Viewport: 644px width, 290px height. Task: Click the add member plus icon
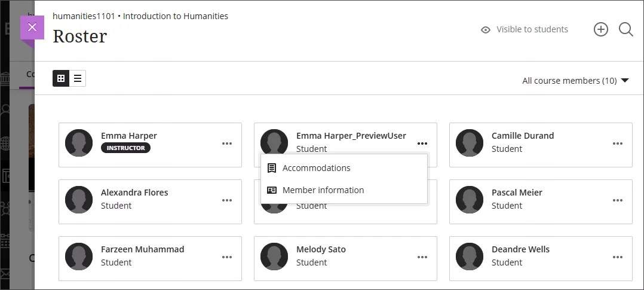(x=600, y=29)
